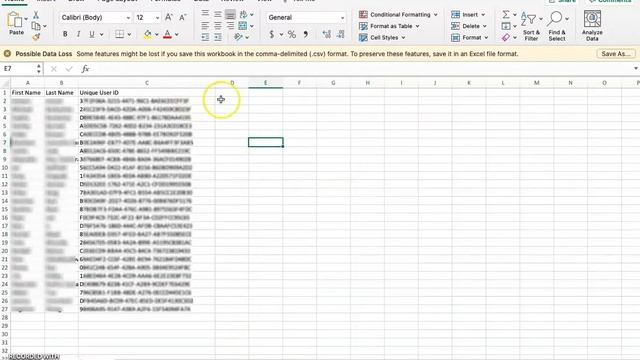Toggle Italic formatting
Image resolution: width=640 pixels, height=360 pixels.
tap(78, 34)
